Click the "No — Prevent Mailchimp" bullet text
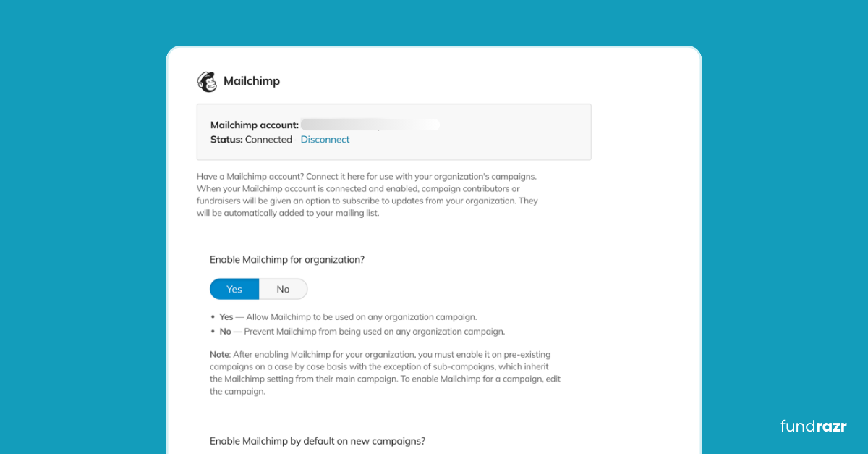The height and width of the screenshot is (454, 868). point(362,332)
